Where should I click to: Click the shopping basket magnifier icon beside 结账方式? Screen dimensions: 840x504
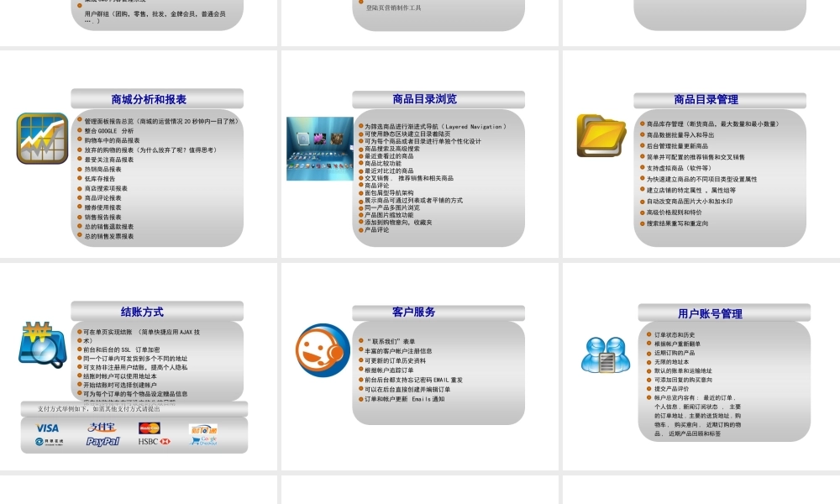[x=42, y=344]
